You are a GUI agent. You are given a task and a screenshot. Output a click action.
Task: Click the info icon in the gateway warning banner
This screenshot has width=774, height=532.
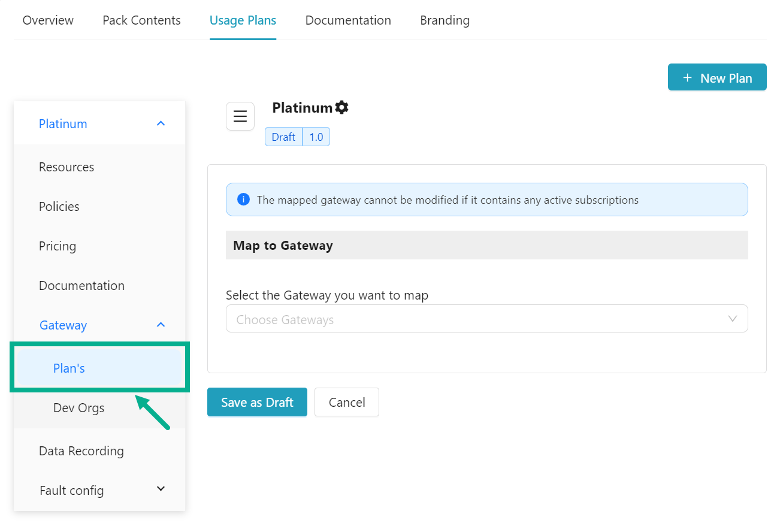pos(243,199)
